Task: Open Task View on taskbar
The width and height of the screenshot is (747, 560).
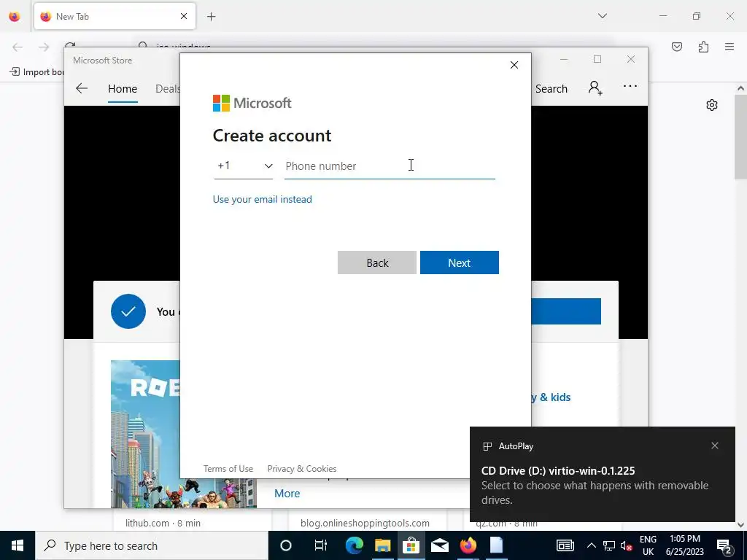Action: click(321, 545)
